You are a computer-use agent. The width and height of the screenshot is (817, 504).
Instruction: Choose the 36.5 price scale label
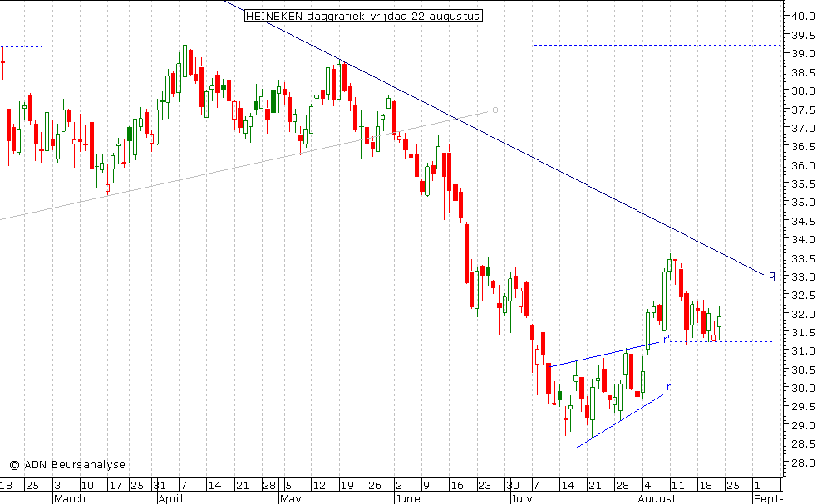803,147
